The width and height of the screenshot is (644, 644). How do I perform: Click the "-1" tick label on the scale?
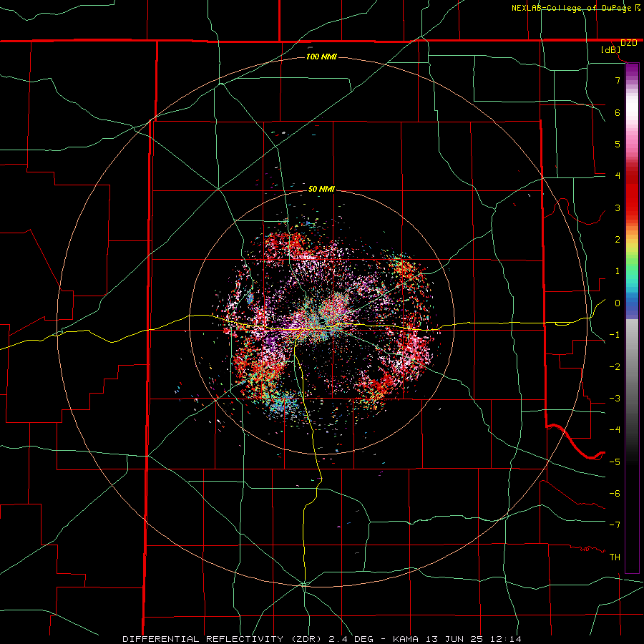point(615,335)
